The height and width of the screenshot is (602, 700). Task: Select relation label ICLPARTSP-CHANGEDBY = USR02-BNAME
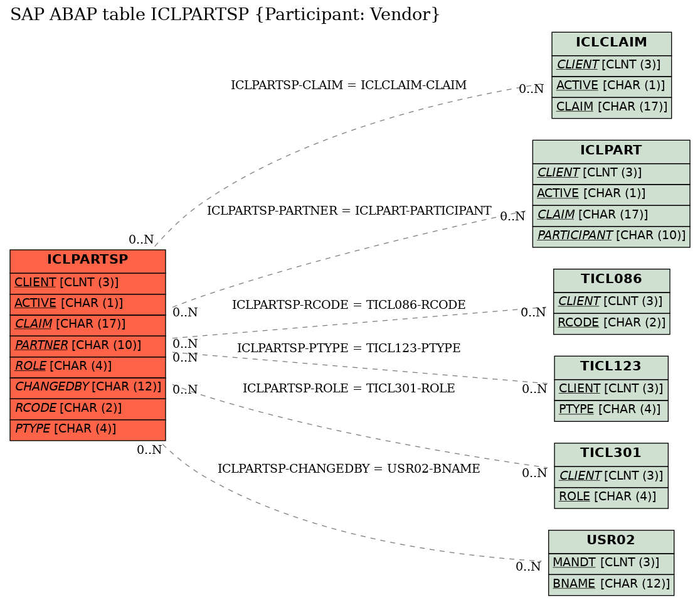349,469
